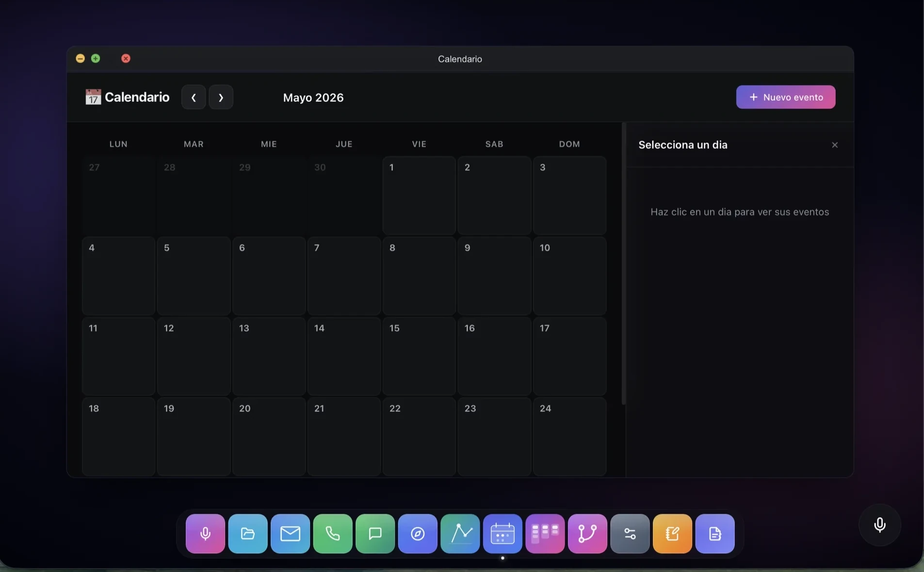Screen dimensions: 924x572
Task: Click the JUE weekday header
Action: [x=344, y=144]
